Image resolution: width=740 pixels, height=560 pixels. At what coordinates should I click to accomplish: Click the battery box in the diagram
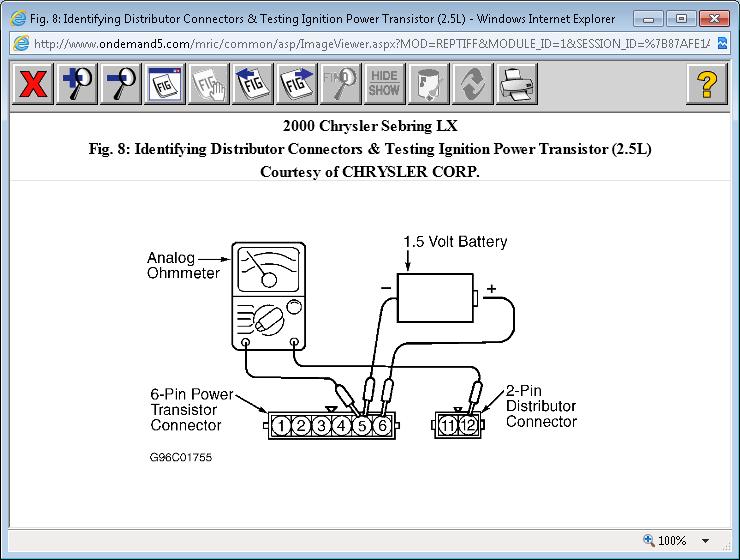point(435,298)
